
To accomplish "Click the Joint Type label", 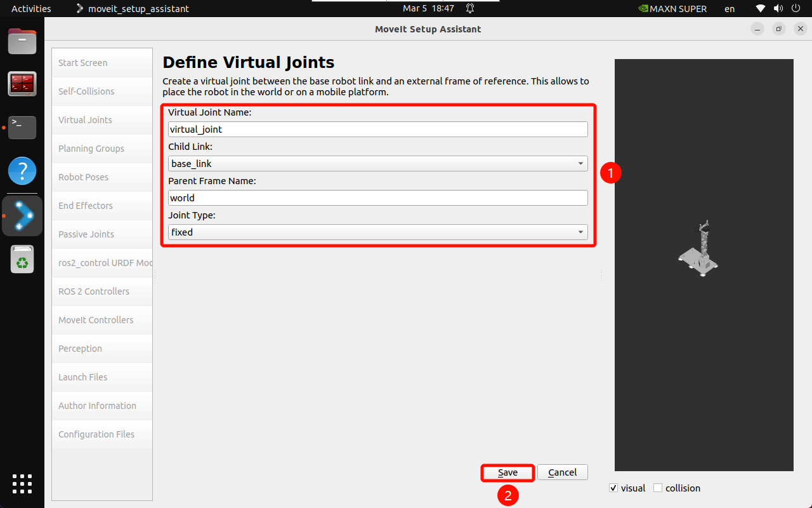I will point(192,215).
